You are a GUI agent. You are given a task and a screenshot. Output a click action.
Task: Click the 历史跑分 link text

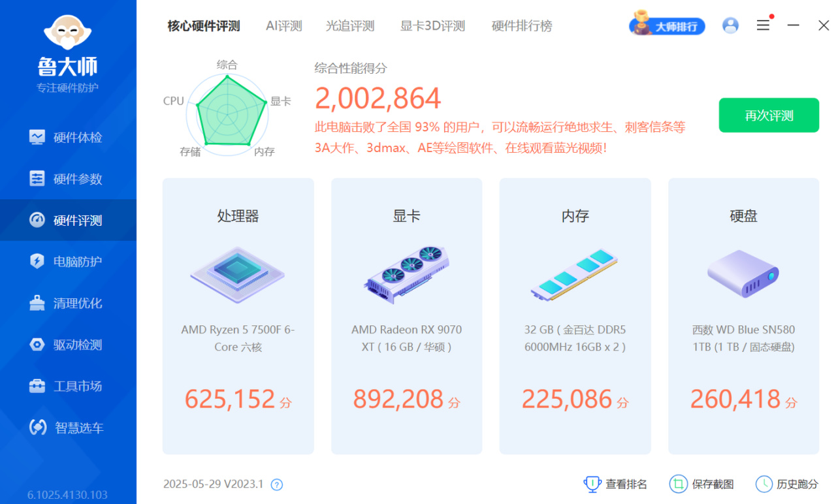[797, 484]
